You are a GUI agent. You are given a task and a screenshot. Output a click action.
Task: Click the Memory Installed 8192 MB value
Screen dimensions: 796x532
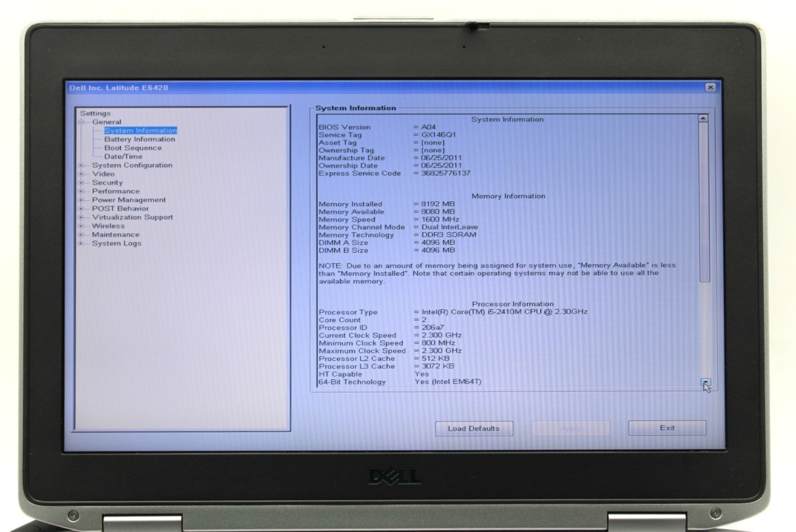438,204
